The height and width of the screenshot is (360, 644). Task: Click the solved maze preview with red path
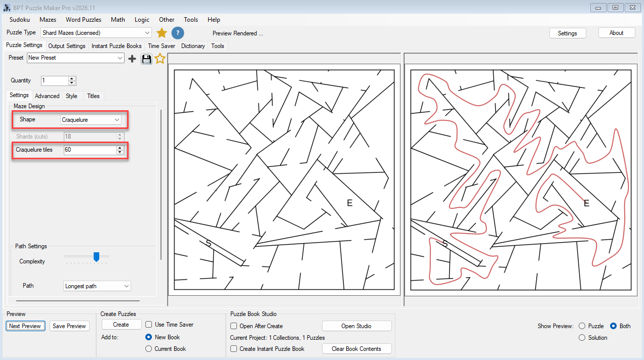click(520, 179)
